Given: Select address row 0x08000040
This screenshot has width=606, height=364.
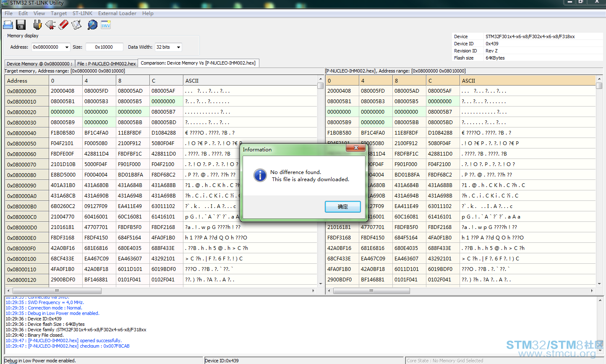Looking at the screenshot, I should point(27,133).
